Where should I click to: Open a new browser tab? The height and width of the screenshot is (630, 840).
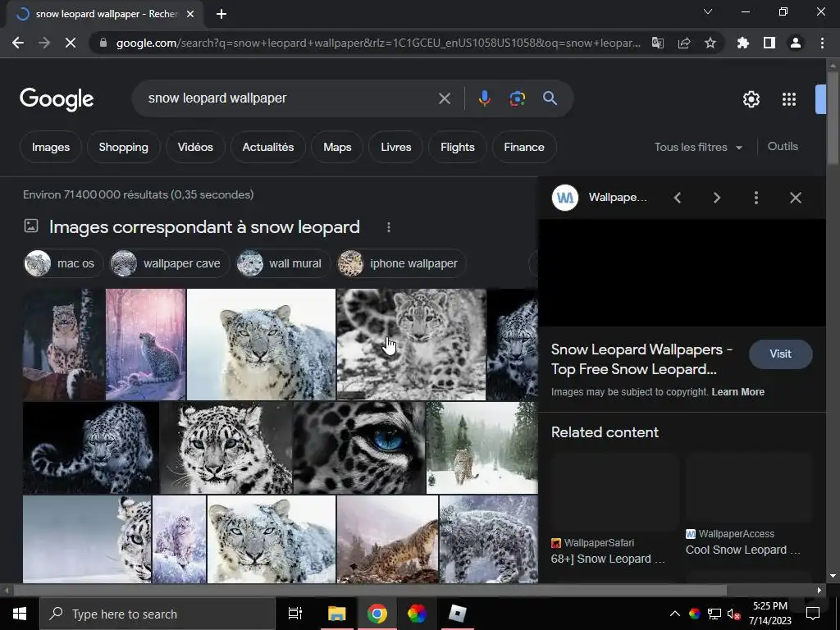click(221, 14)
